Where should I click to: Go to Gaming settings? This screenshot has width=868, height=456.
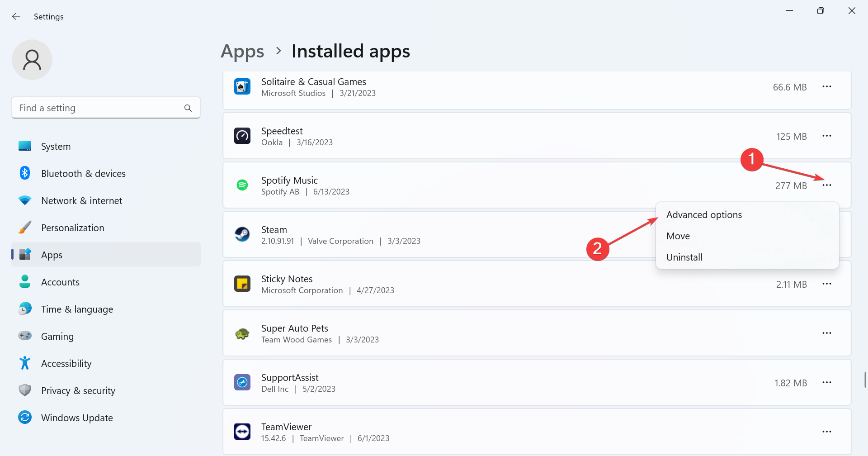click(106, 336)
